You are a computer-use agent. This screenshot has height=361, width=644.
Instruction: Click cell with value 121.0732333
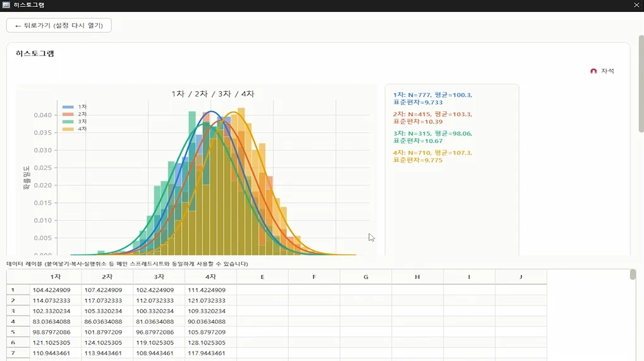click(x=210, y=301)
